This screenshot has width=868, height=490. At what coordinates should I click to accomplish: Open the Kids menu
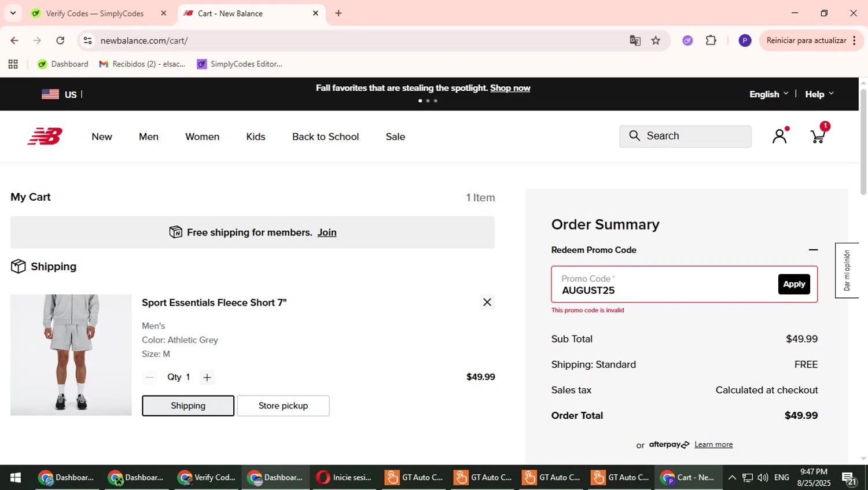click(x=256, y=137)
